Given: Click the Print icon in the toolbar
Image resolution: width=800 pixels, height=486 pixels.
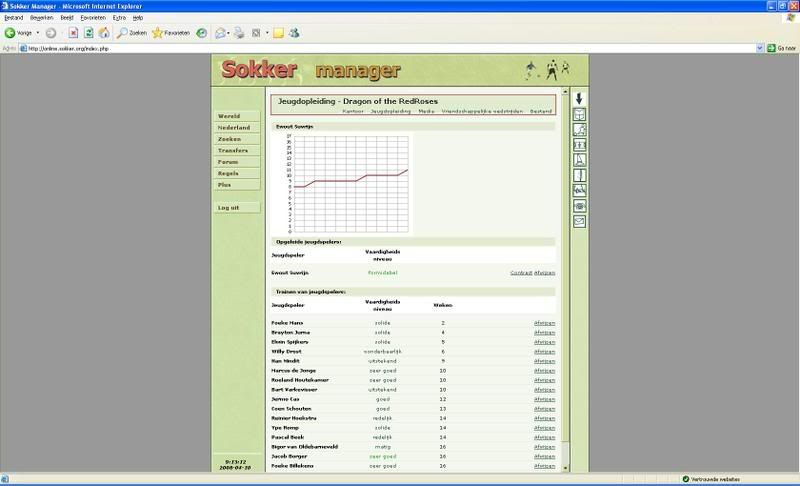Looking at the screenshot, I should click(239, 33).
